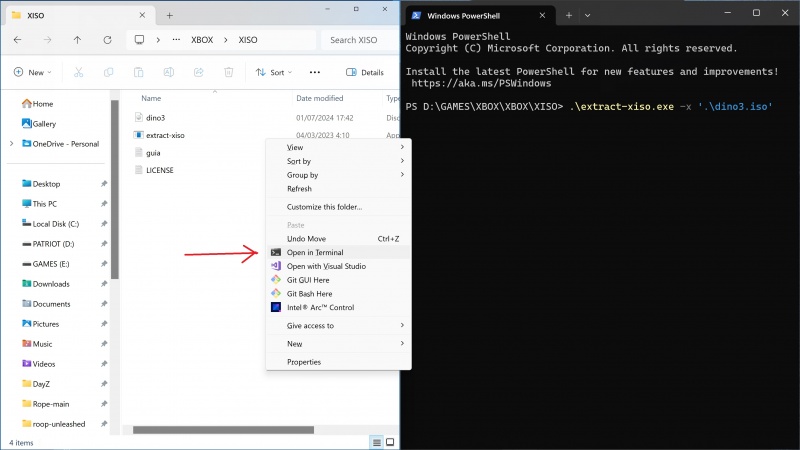This screenshot has height=450, width=800.
Task: Click the Rename toolbar icon
Action: click(168, 72)
